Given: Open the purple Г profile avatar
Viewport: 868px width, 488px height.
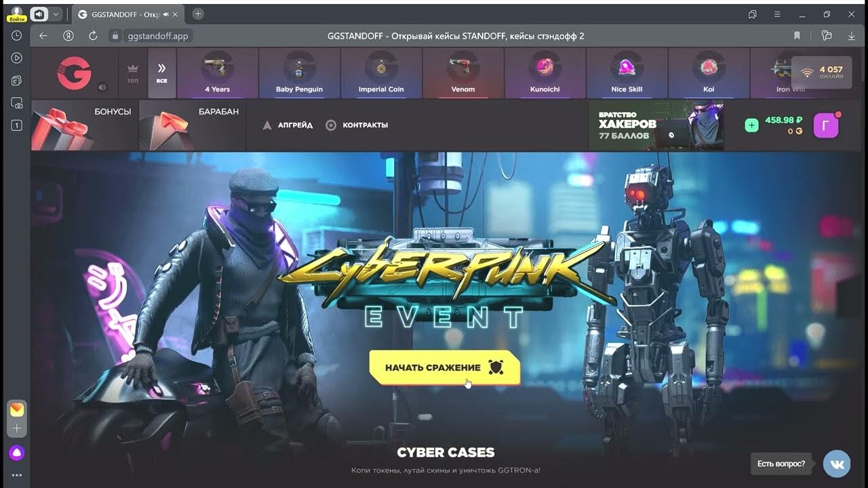Looking at the screenshot, I should click(826, 125).
